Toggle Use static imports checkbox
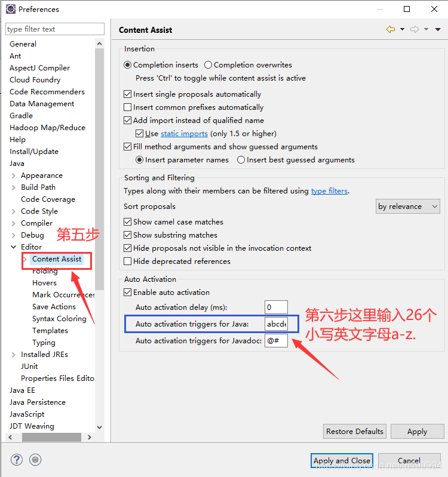This screenshot has width=448, height=477. pyautogui.click(x=139, y=134)
